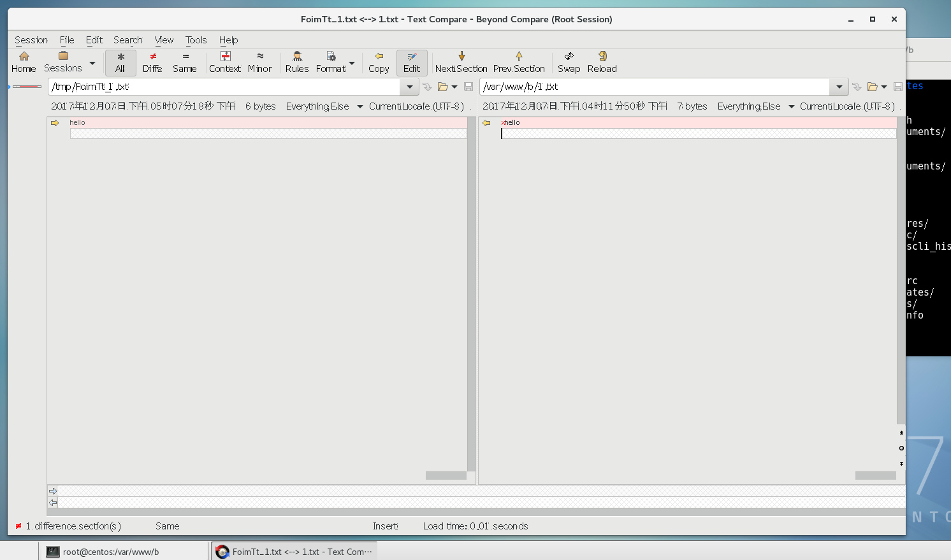Expand the left file path dropdown
951x560 pixels.
(409, 87)
